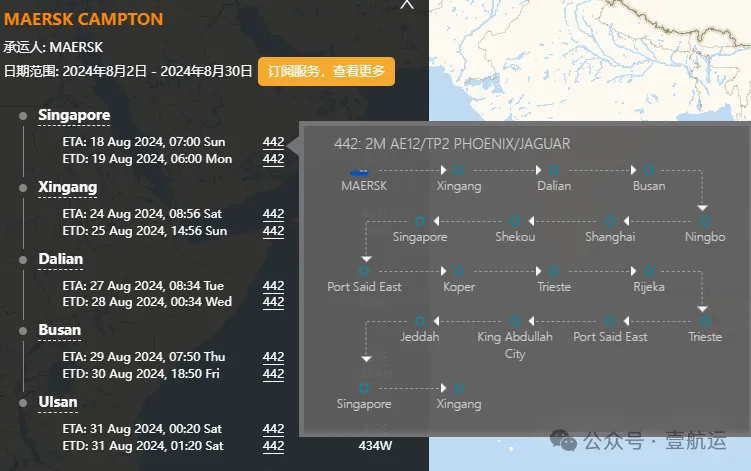Click the Dalian port node in route diagram

(554, 170)
